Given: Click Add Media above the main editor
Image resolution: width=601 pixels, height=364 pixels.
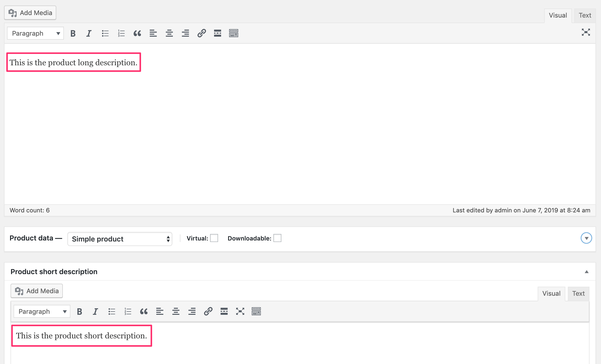Looking at the screenshot, I should point(30,13).
